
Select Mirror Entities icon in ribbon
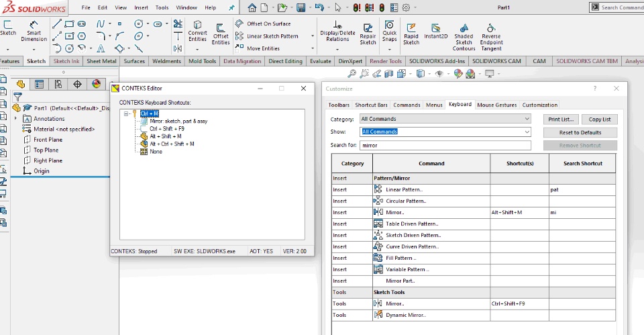click(178, 48)
